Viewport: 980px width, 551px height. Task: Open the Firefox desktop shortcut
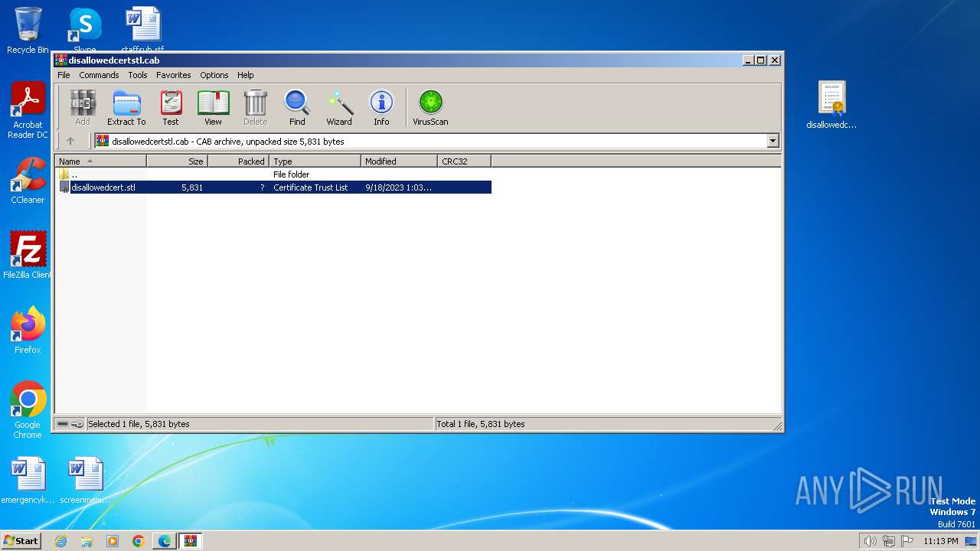pyautogui.click(x=28, y=331)
